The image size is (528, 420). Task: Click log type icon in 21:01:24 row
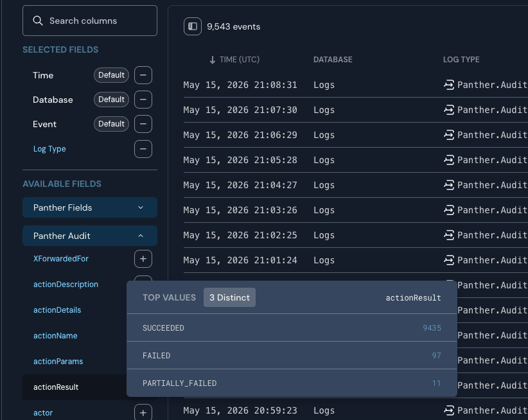[449, 260]
